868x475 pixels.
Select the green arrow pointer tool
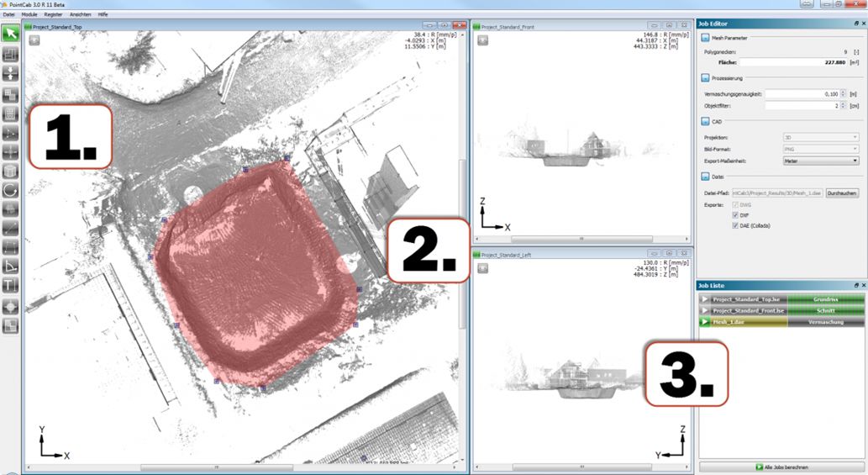11,34
